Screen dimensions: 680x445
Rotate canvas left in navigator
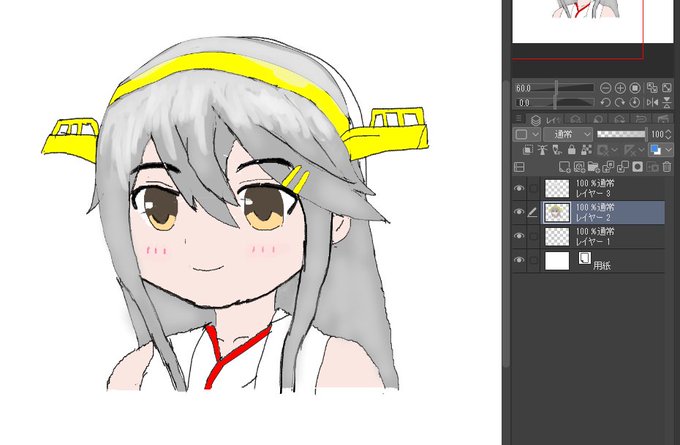point(605,102)
